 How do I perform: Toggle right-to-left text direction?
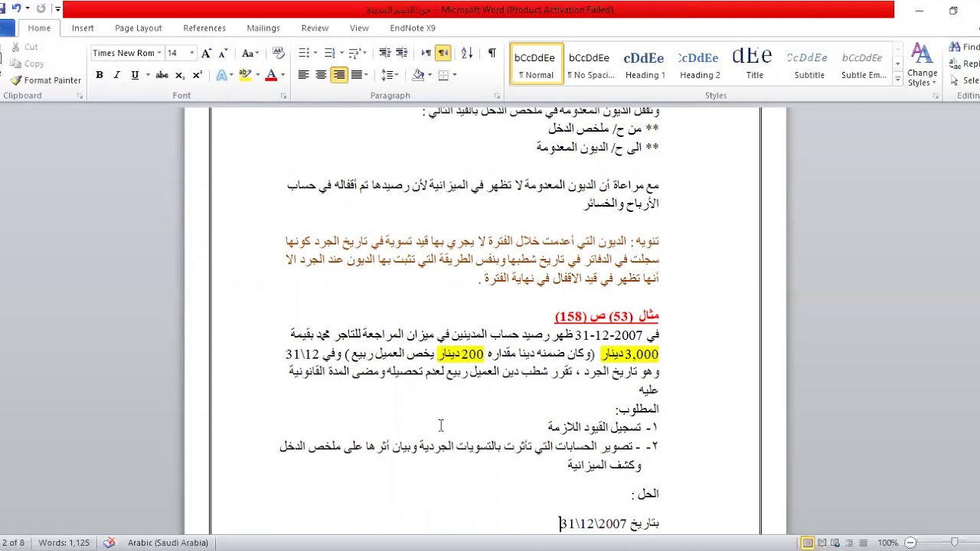[443, 53]
